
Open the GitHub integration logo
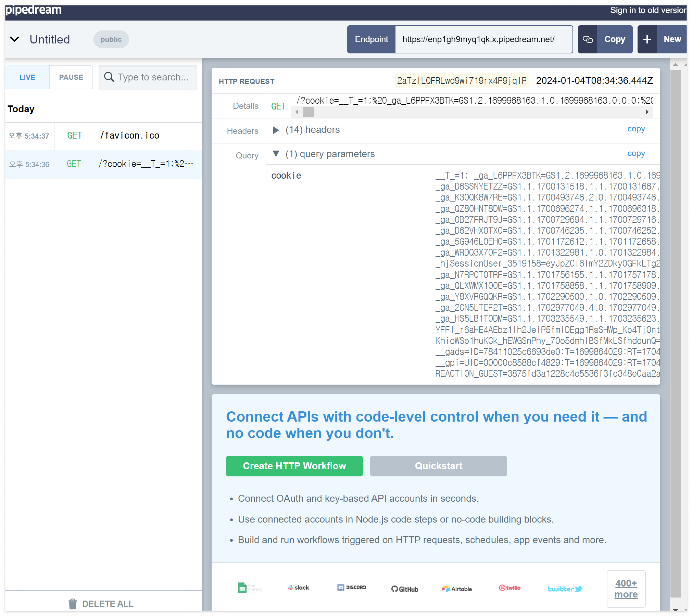pos(405,589)
